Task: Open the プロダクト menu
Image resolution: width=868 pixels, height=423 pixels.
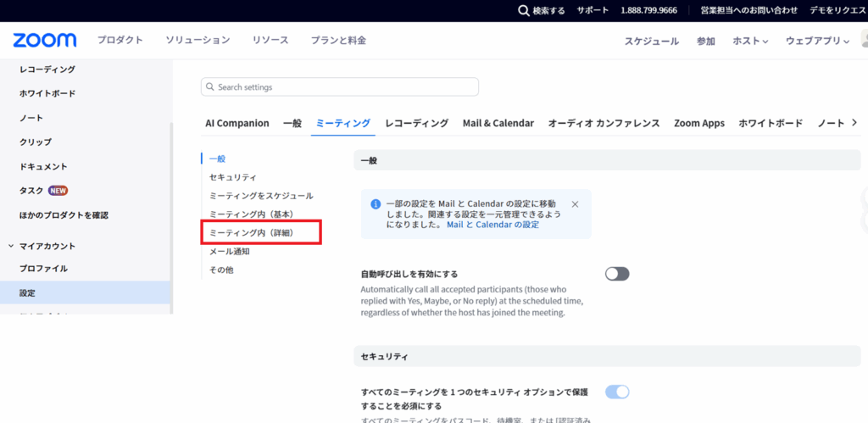Action: (x=120, y=41)
